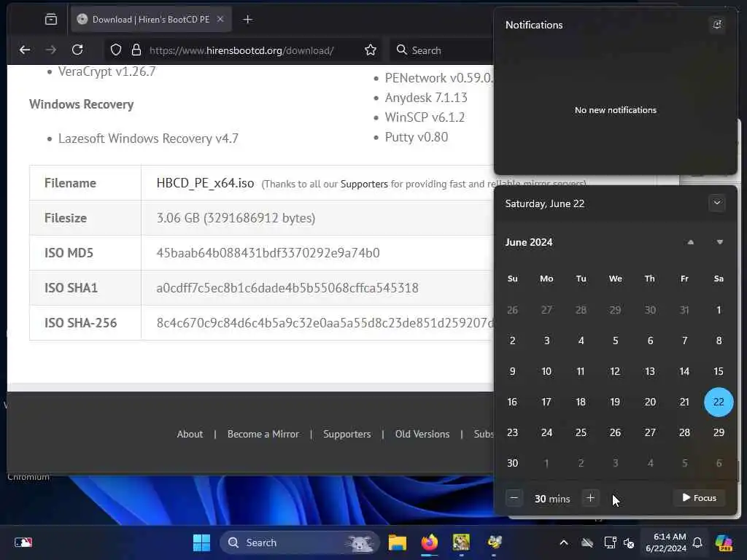Open the Old Versions link
This screenshot has height=560, width=747.
pos(422,435)
